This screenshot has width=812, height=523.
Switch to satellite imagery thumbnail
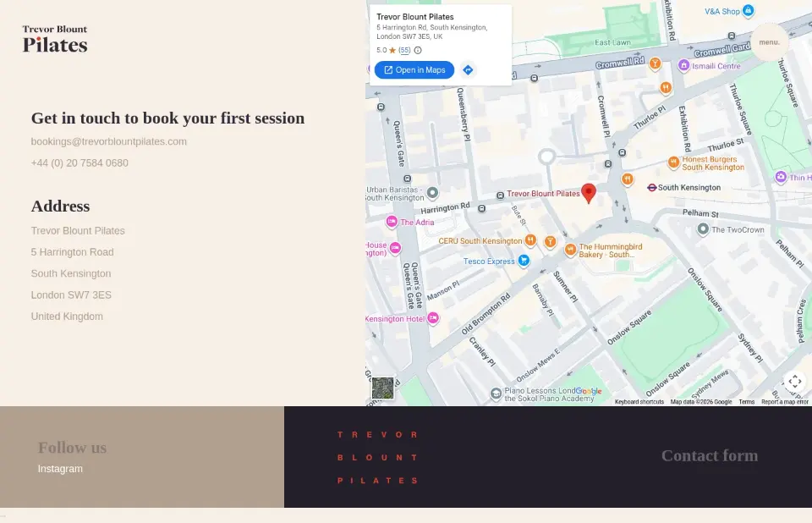382,388
